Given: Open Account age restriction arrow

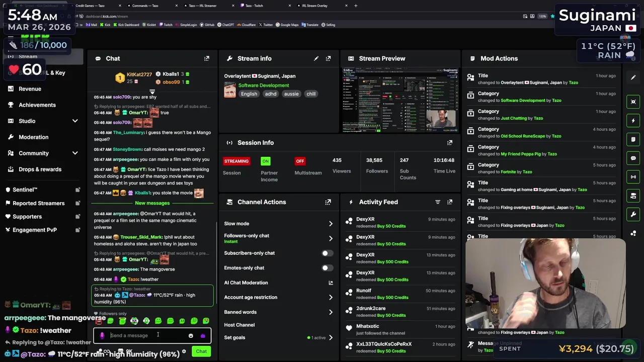Looking at the screenshot, I should click(331, 298).
